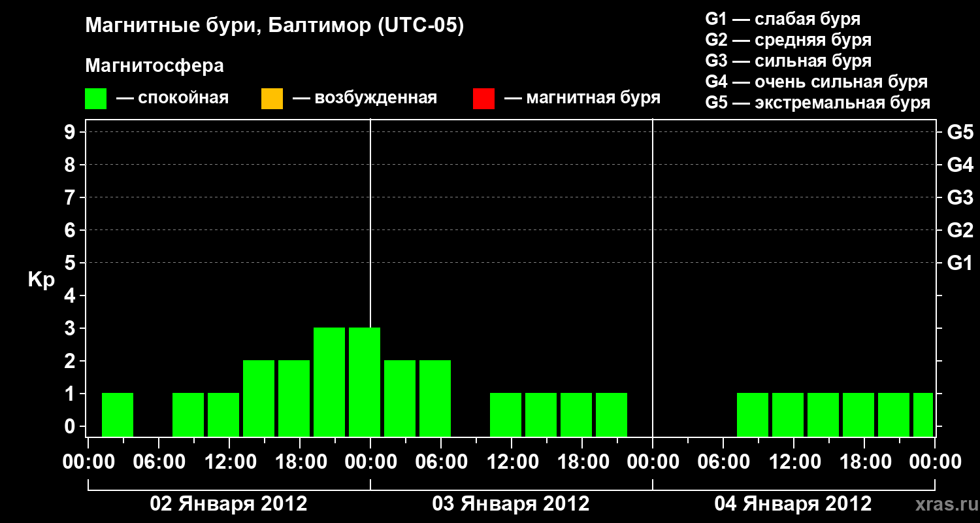Click 'G1 — слабая буря' description
980x523 pixels.
(783, 19)
